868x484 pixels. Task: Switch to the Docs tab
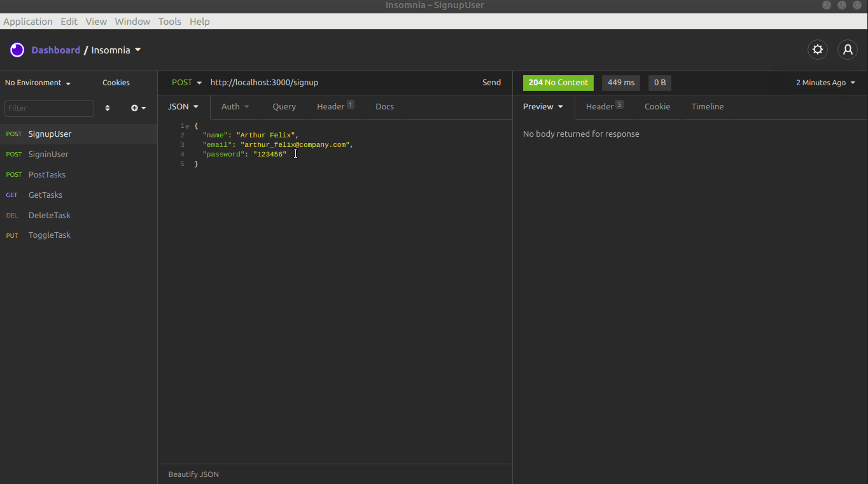tap(385, 107)
